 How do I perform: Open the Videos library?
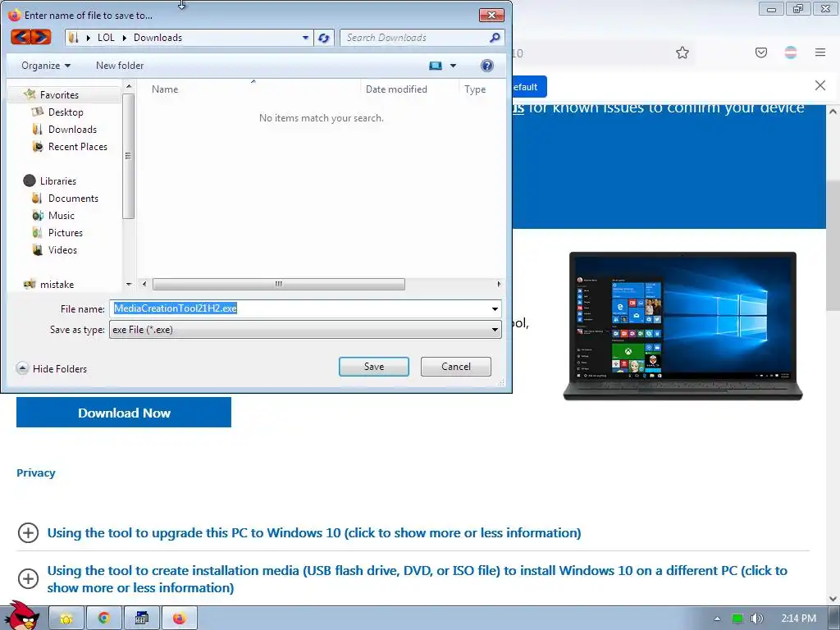[62, 249]
